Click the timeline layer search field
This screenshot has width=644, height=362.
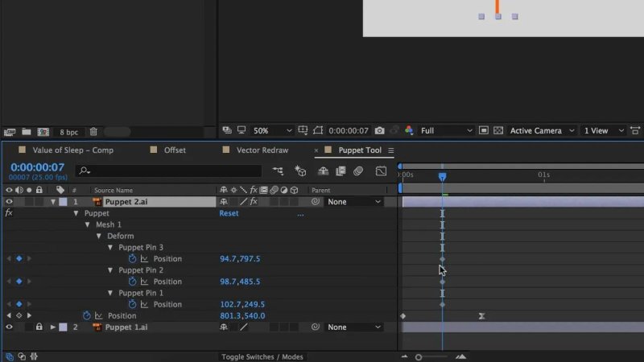click(x=168, y=171)
